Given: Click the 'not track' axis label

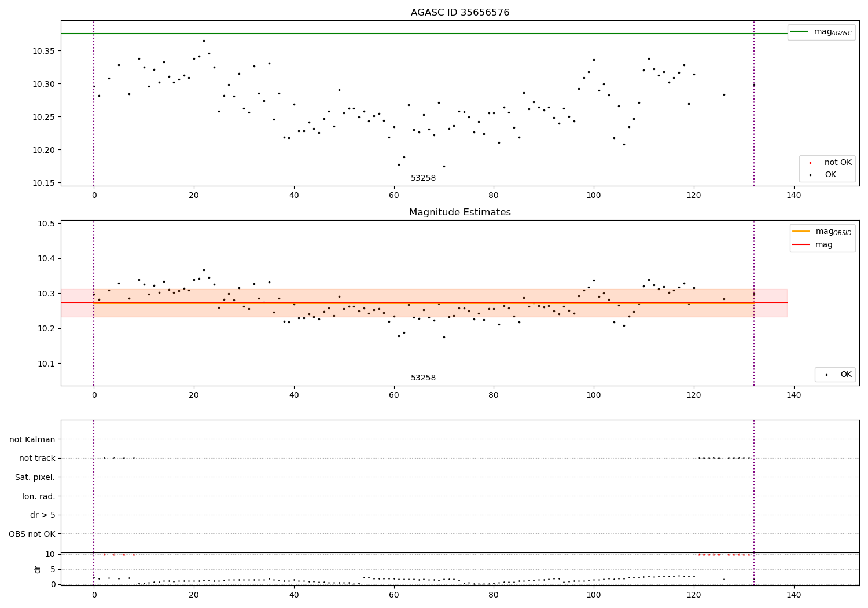Looking at the screenshot, I should pyautogui.click(x=37, y=459).
